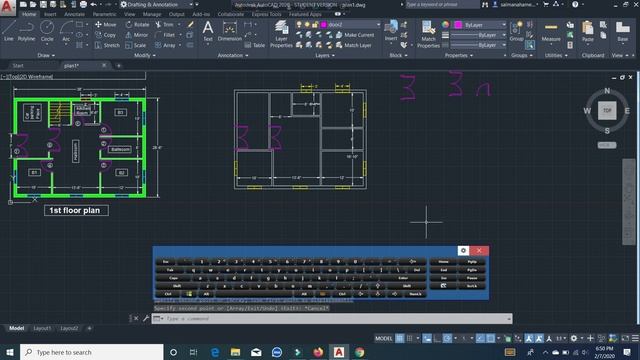Click the Scale tool
Screen dimensions: 640x360
(x=136, y=45)
